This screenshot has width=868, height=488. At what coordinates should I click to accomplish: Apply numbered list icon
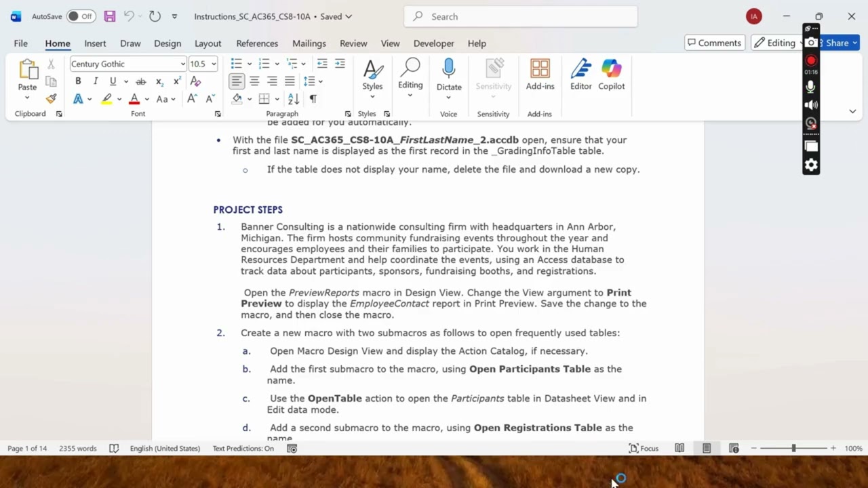coord(264,64)
